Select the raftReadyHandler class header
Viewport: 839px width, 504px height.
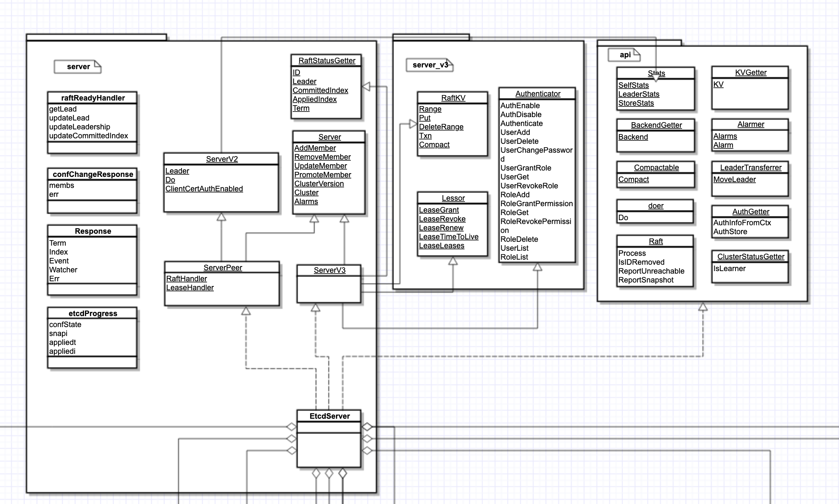click(92, 98)
